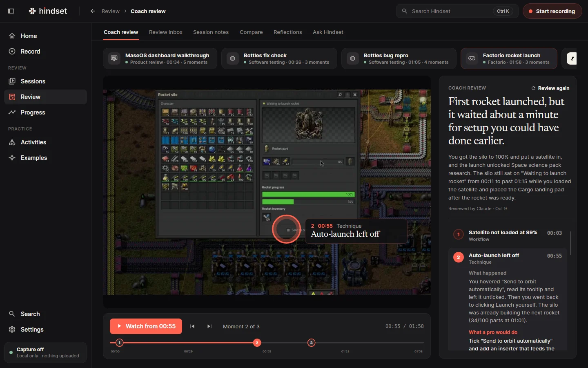Tick the Send to orbit automatically checkbox
Image resolution: width=588 pixels, height=368 pixels.
[288, 230]
